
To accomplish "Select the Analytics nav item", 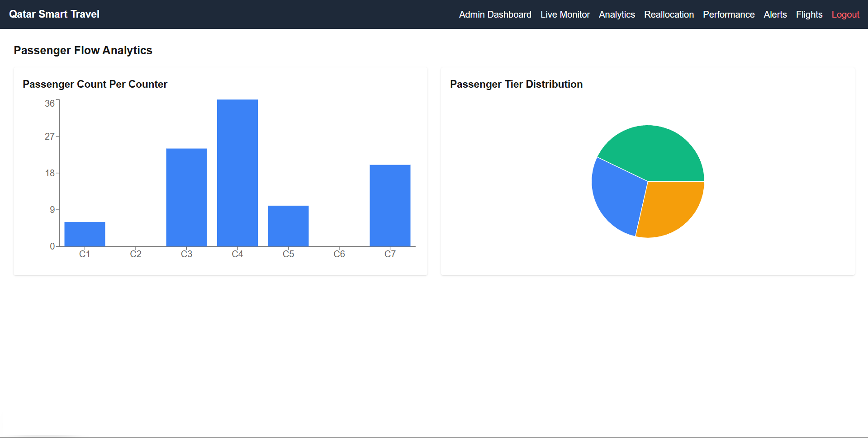I will [x=617, y=14].
